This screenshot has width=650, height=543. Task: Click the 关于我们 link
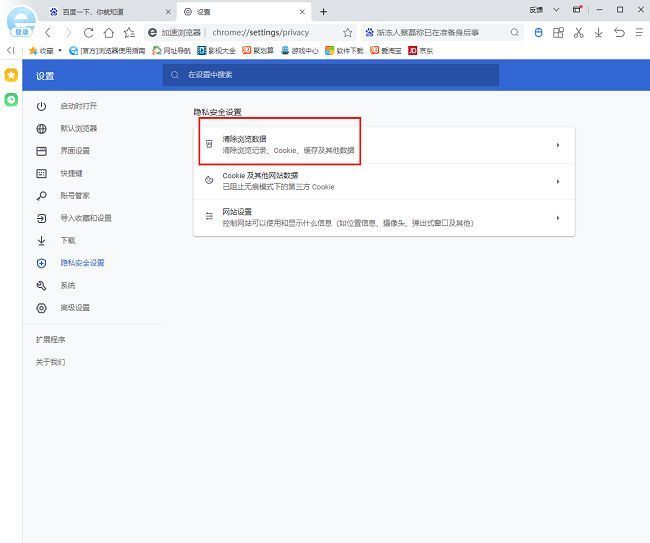coord(50,362)
